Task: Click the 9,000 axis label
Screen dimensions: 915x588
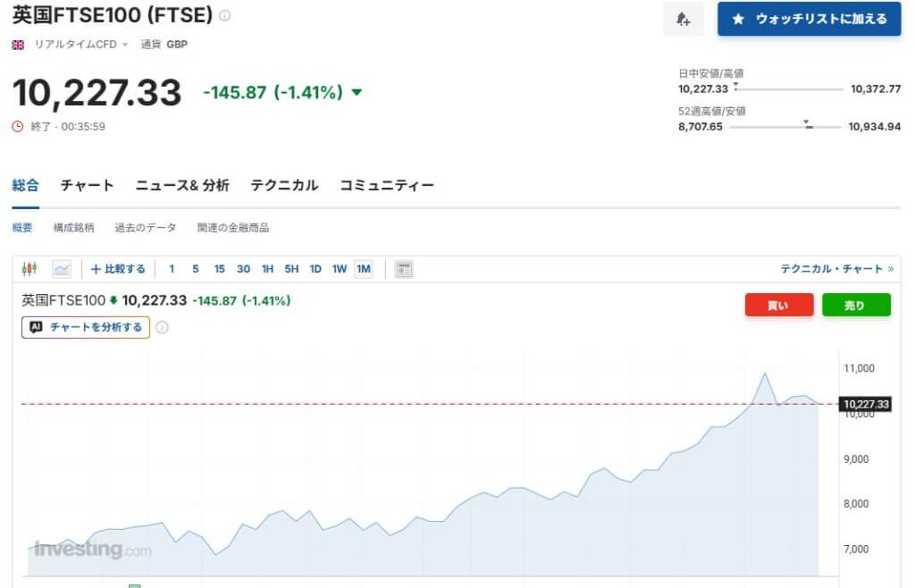Action: coord(856,459)
